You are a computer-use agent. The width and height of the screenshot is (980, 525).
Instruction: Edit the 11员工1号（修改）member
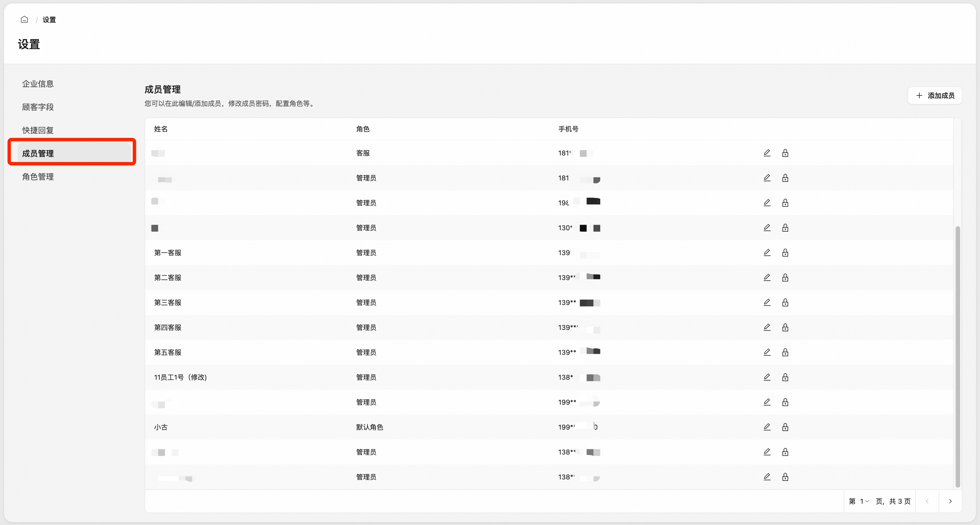(767, 377)
